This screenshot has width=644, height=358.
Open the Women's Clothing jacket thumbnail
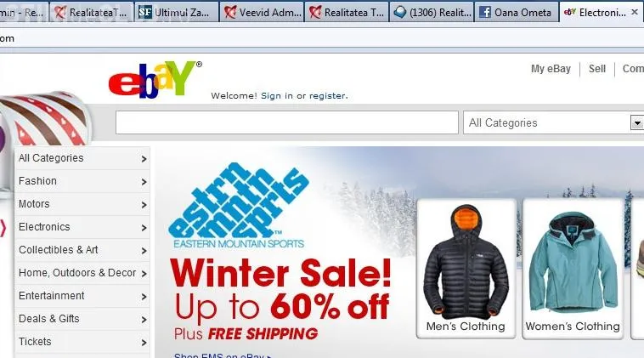click(573, 269)
